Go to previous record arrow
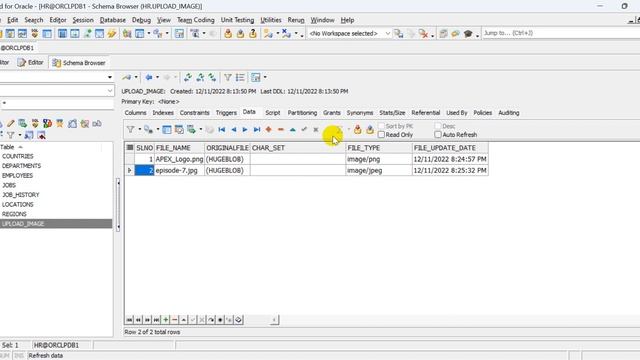Image resolution: width=640 pixels, height=360 pixels. tap(233, 130)
